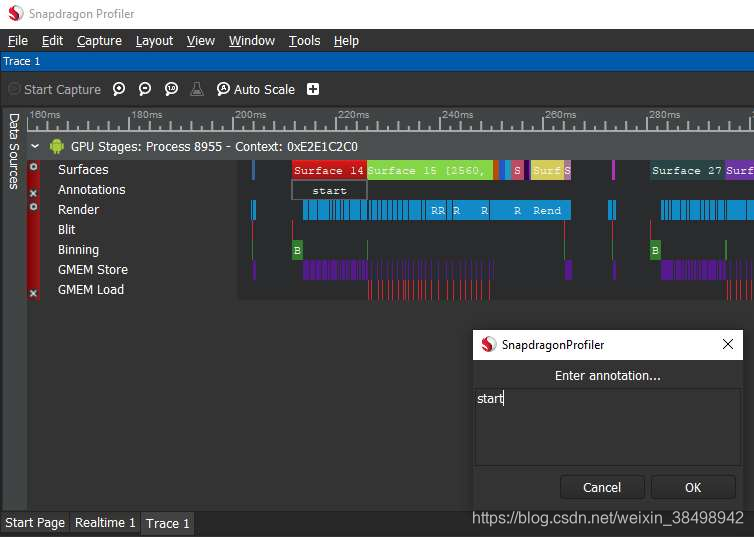Open the Help menu
This screenshot has height=537, width=754.
point(346,41)
